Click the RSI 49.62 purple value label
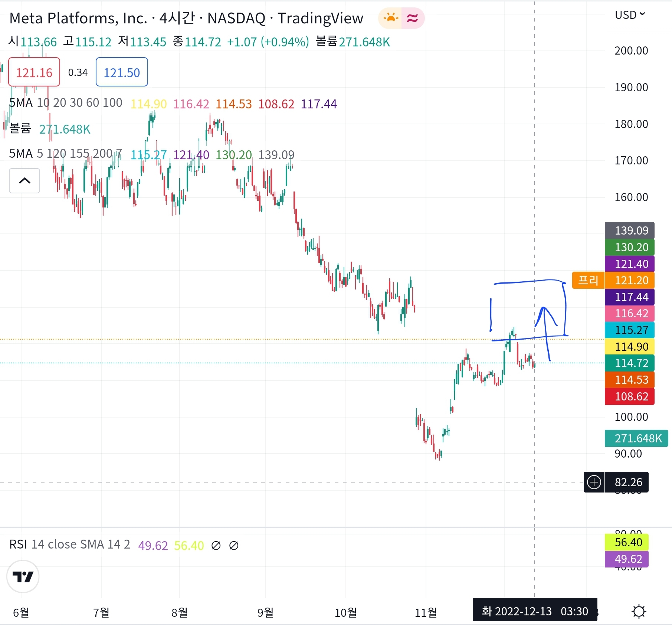This screenshot has height=625, width=672. (x=626, y=559)
